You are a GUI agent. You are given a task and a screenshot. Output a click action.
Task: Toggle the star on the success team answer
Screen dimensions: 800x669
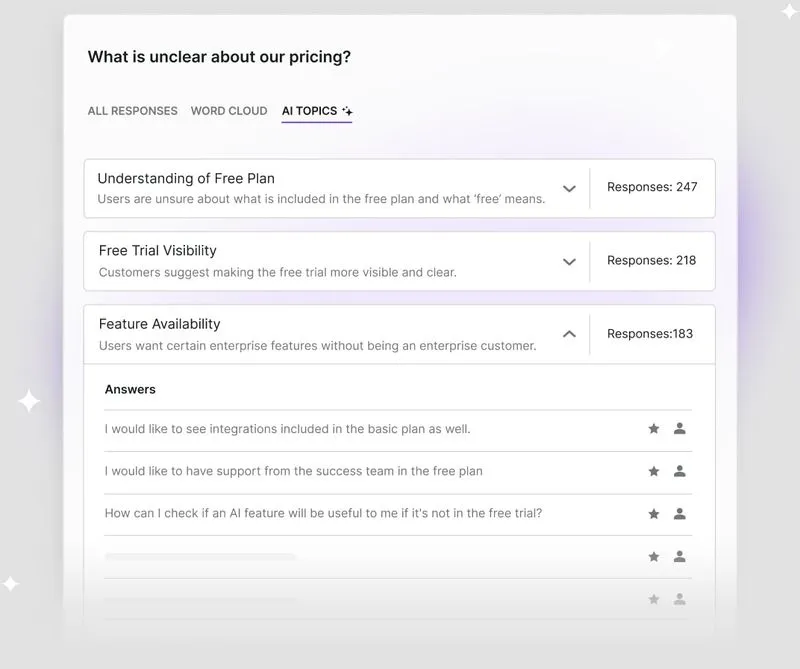[653, 471]
